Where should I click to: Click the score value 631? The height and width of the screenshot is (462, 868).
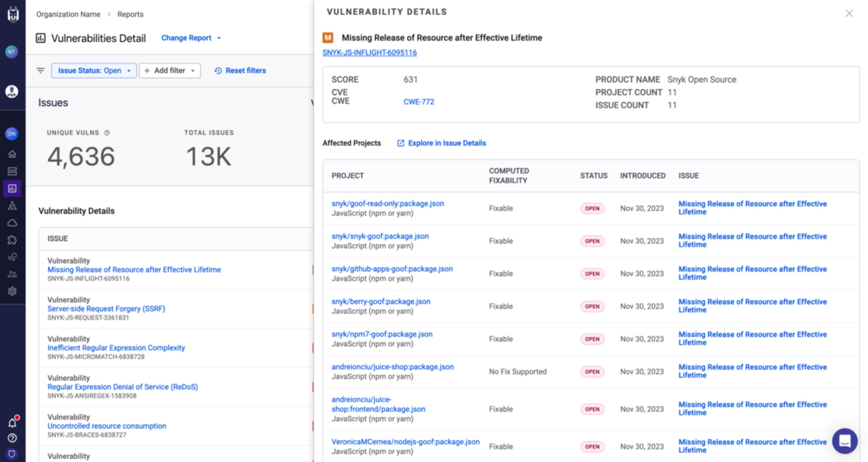[410, 79]
